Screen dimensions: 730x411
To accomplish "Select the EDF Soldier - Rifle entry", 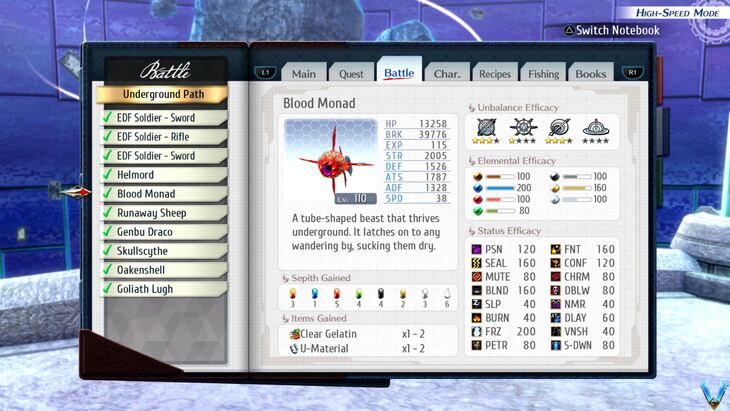I will (x=164, y=137).
